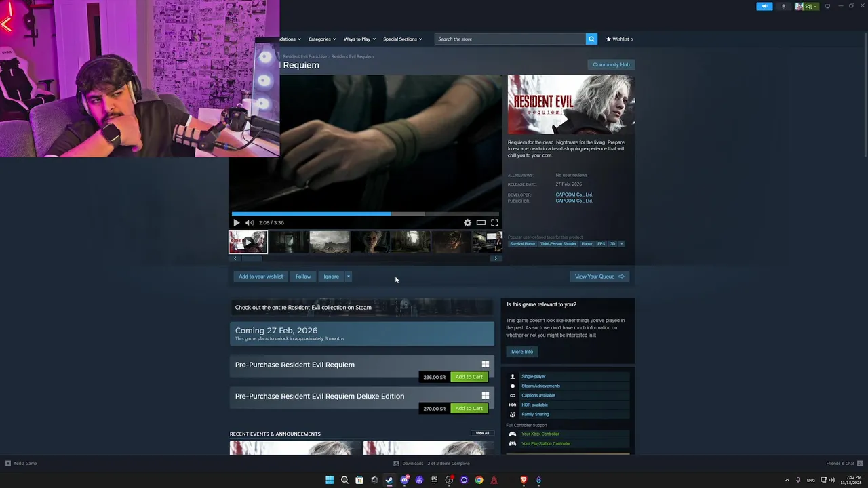This screenshot has height=488, width=868.
Task: Click Captions available feature
Action: pyautogui.click(x=538, y=395)
